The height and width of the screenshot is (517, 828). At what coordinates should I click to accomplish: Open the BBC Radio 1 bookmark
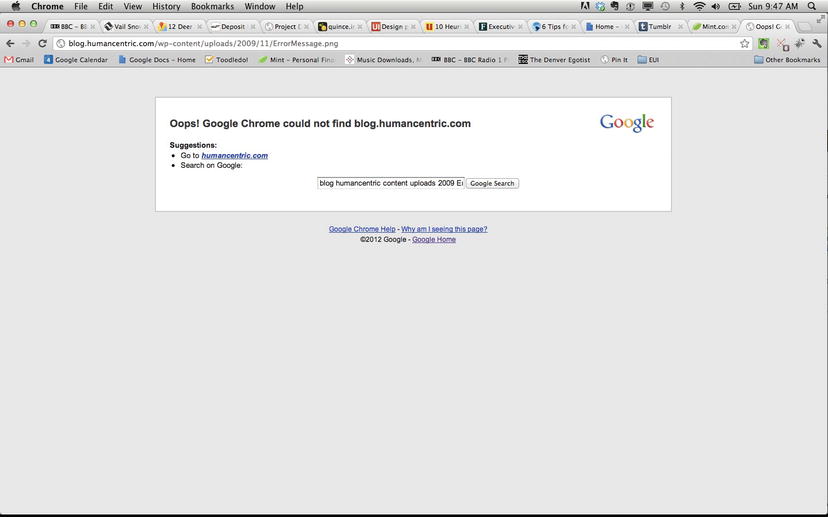469,60
